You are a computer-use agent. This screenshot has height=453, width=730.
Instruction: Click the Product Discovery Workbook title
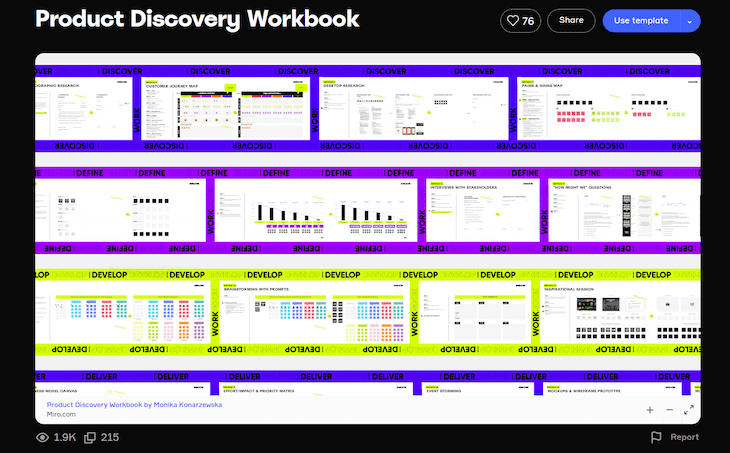tap(197, 20)
